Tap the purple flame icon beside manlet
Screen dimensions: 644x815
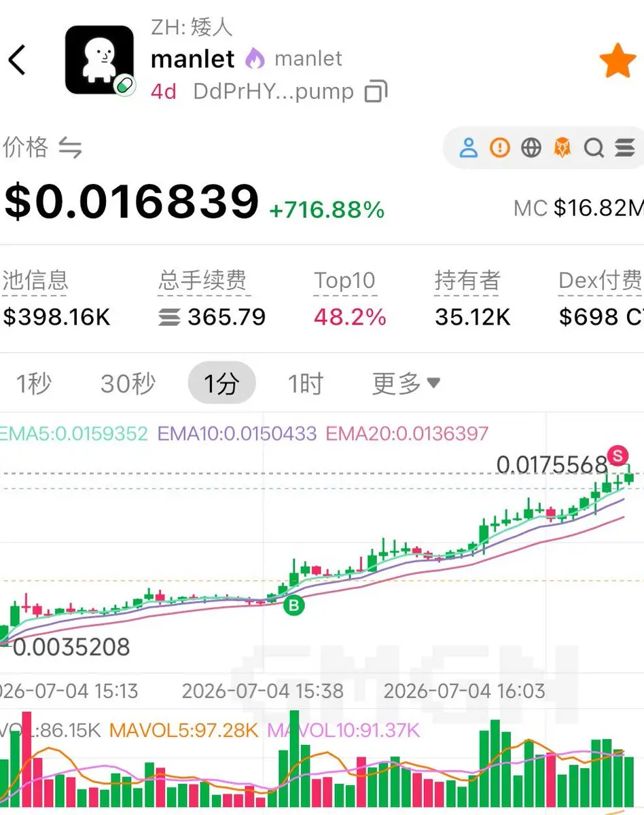click(x=255, y=59)
